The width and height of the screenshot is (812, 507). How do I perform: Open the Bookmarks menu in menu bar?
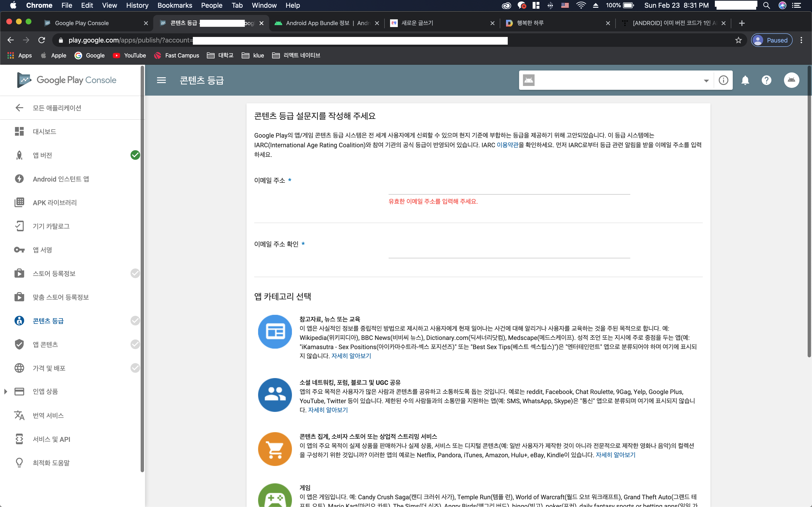point(175,5)
